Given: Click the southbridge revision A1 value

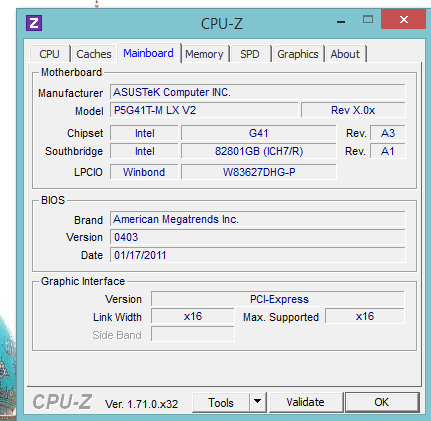Looking at the screenshot, I should [x=388, y=151].
